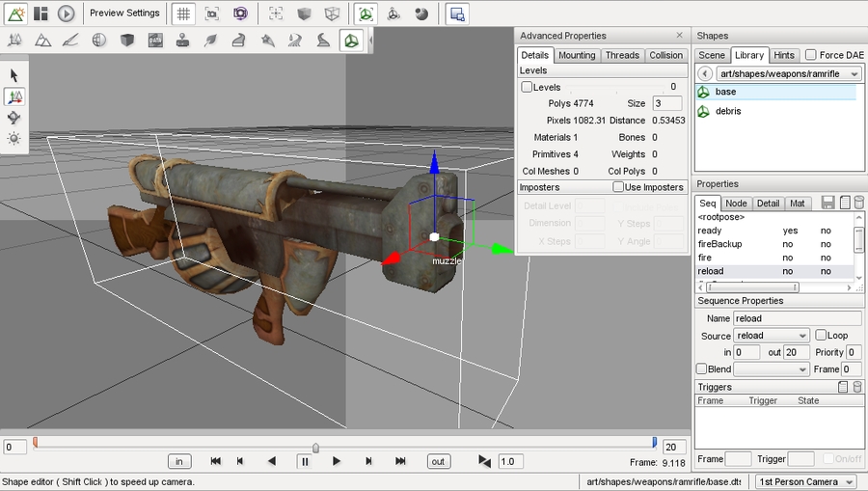Image resolution: width=868 pixels, height=491 pixels.
Task: Toggle the Loop checkbox
Action: tap(821, 336)
